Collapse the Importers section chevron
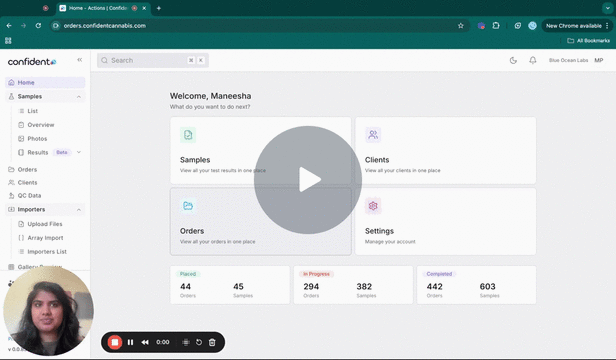Screen dimensions: 616x360 [x=79, y=210]
